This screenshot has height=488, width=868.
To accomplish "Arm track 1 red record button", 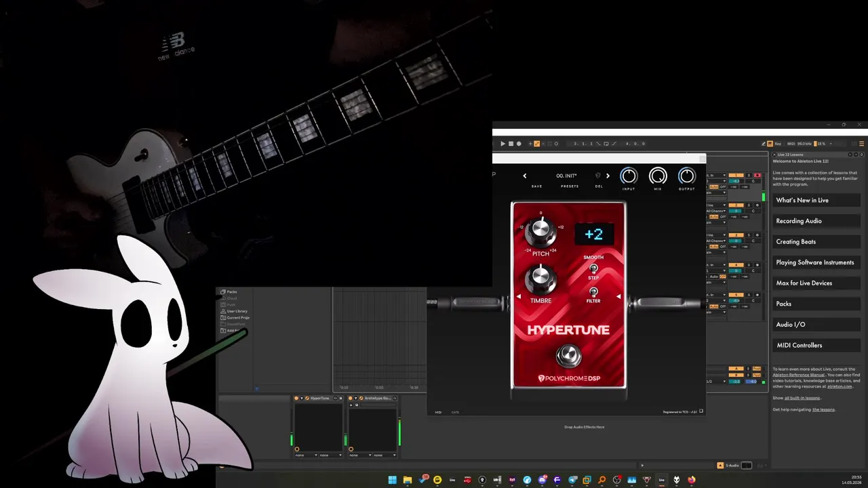I will click(757, 175).
